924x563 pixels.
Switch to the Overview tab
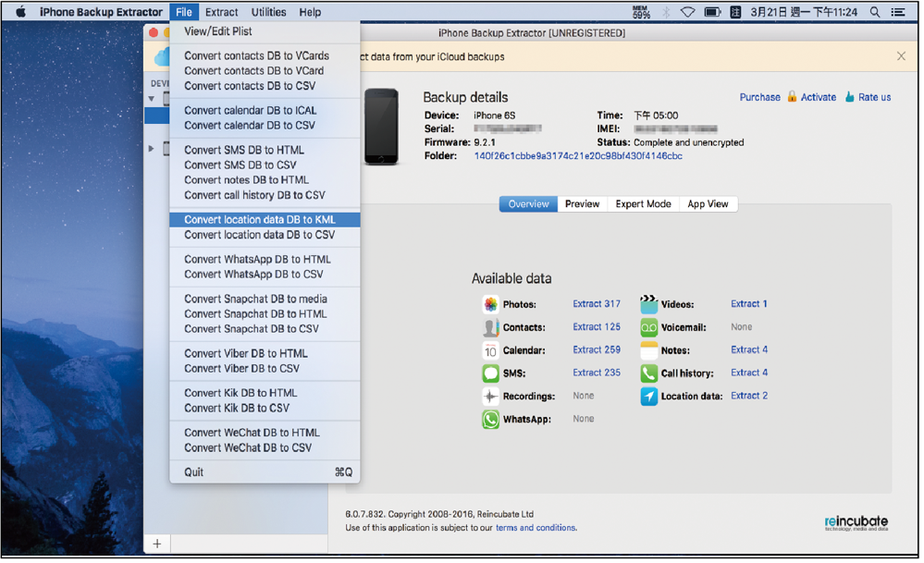[x=528, y=203]
